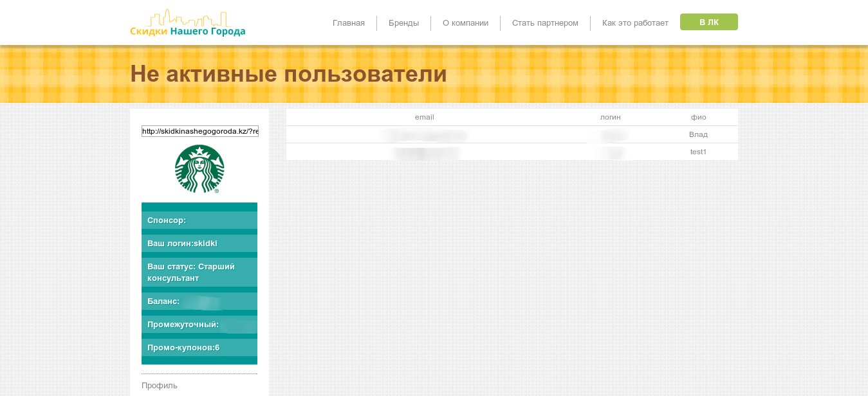
Task: Click the фио column header
Action: click(x=699, y=117)
